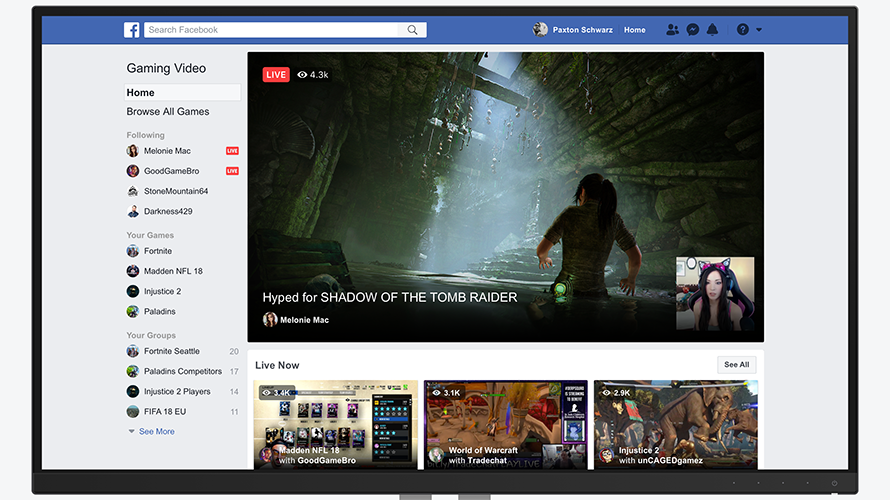This screenshot has height=500, width=890.
Task: Click Darkness429 avatar icon
Action: [x=133, y=211]
